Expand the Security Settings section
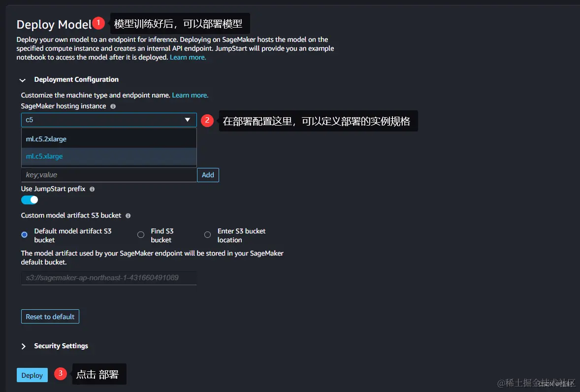Screen dimensions: 580x392 click(23, 346)
